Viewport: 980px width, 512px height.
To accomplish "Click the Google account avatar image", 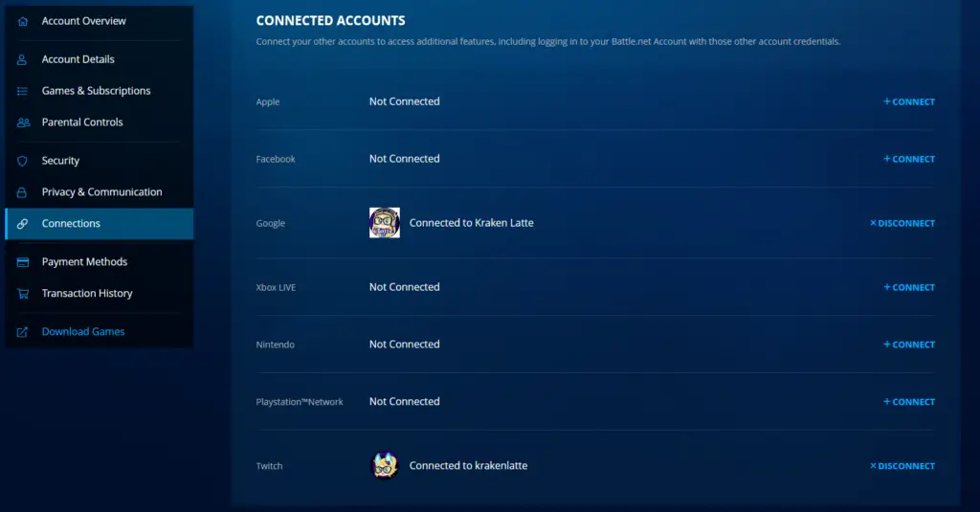I will 385,223.
